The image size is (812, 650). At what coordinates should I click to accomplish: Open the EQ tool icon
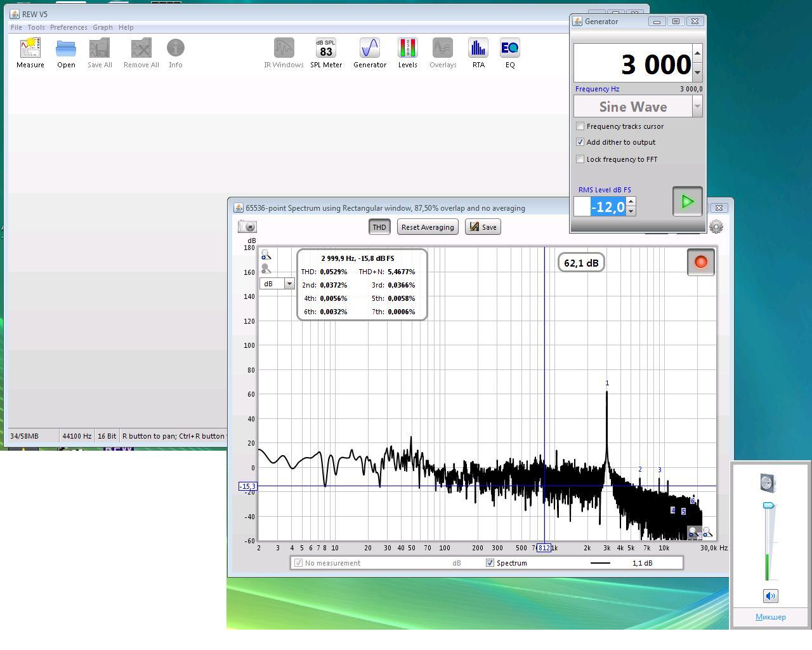pos(510,53)
